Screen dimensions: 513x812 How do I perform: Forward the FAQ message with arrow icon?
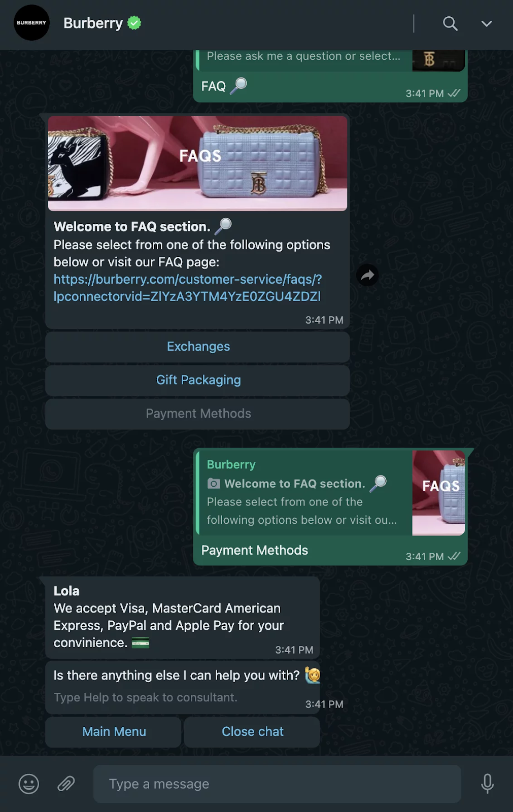click(x=367, y=275)
